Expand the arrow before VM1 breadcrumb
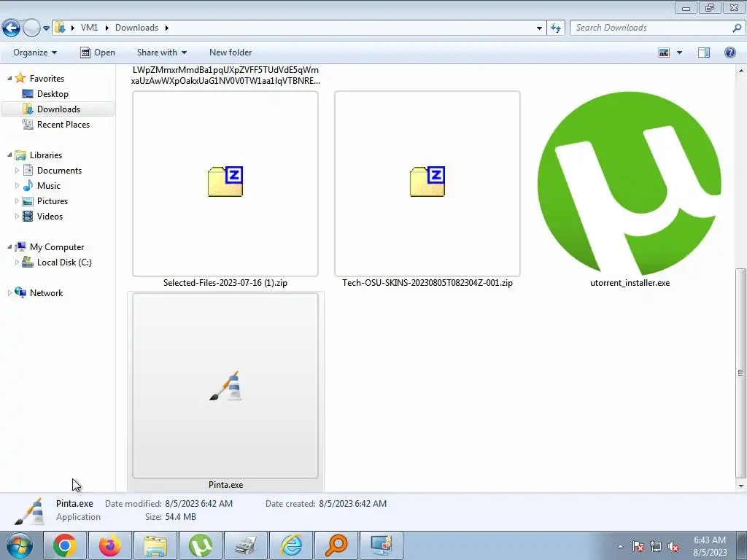Image resolution: width=747 pixels, height=560 pixels. tap(73, 28)
